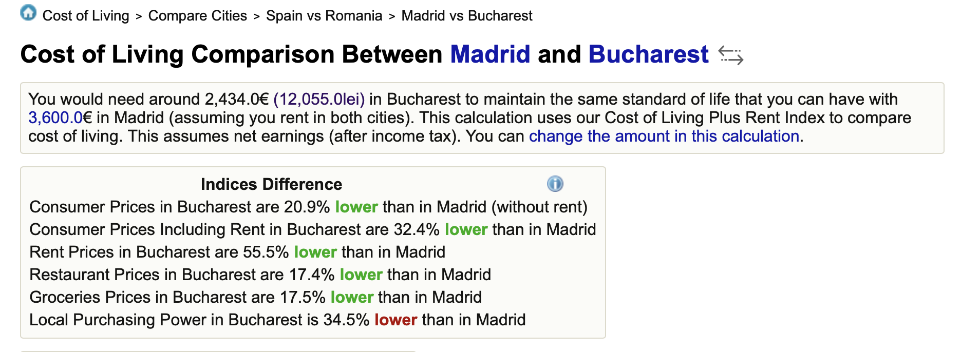
Task: Click the Local Purchasing Power line
Action: click(277, 320)
